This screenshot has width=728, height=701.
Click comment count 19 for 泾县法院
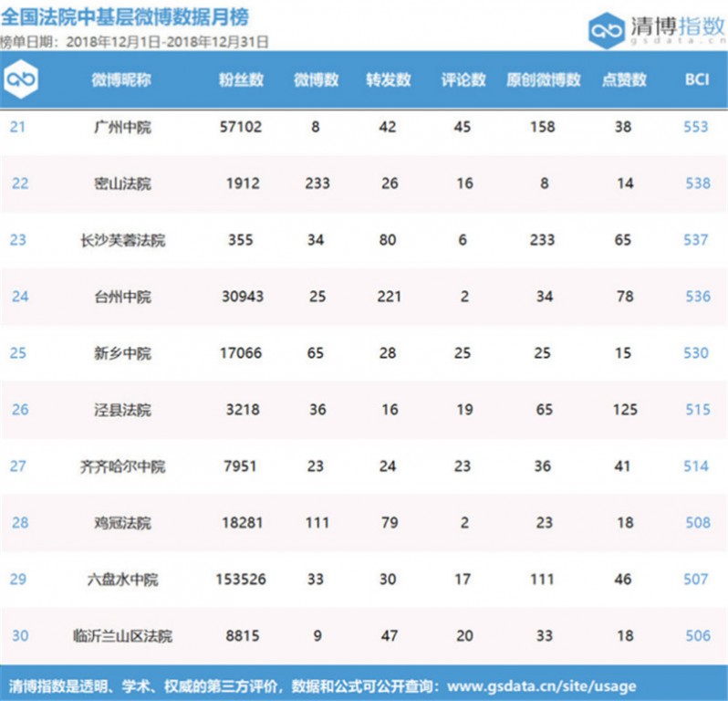464,410
